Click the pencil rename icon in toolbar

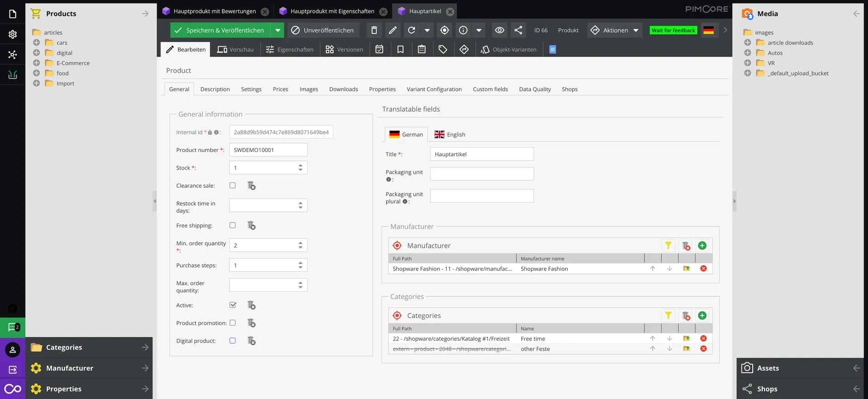tap(392, 30)
